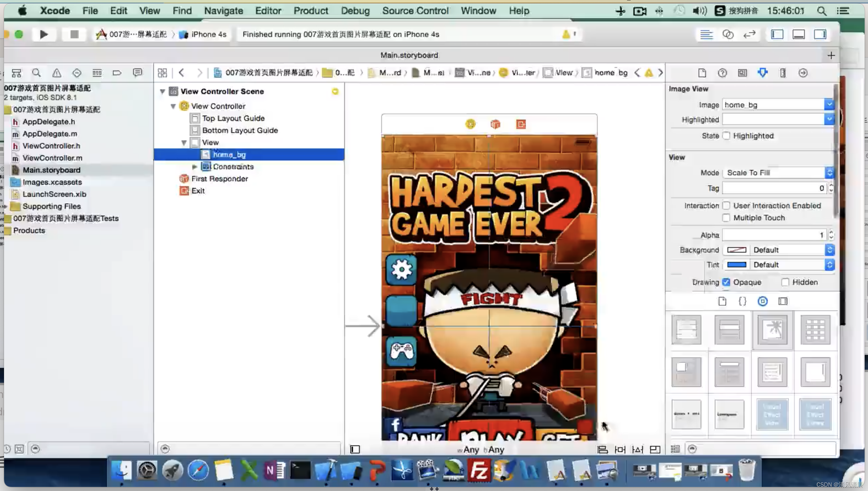Expand the Constraints group

coord(194,167)
